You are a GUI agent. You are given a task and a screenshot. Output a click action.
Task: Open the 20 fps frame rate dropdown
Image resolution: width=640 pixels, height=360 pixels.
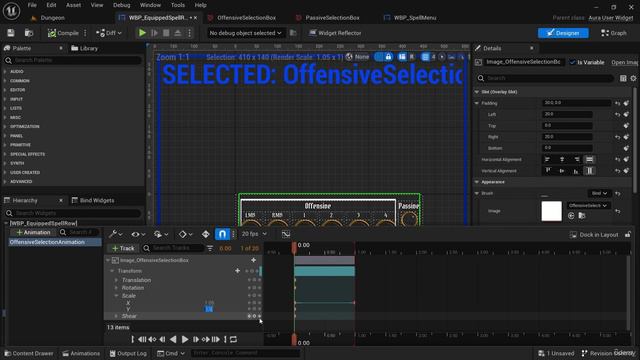[254, 234]
